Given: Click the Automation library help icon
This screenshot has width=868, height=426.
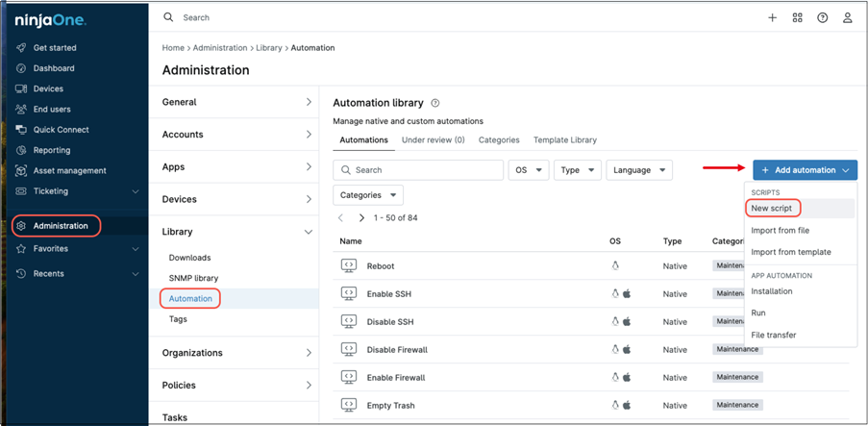Looking at the screenshot, I should 435,103.
